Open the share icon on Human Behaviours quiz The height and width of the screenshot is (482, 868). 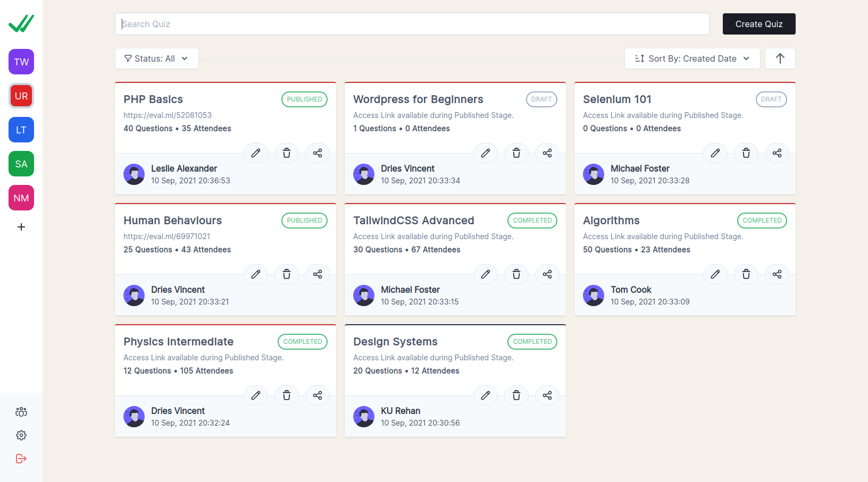[318, 274]
